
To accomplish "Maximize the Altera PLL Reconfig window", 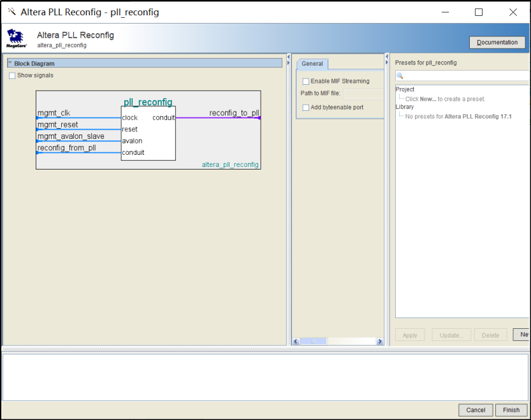I will point(479,12).
